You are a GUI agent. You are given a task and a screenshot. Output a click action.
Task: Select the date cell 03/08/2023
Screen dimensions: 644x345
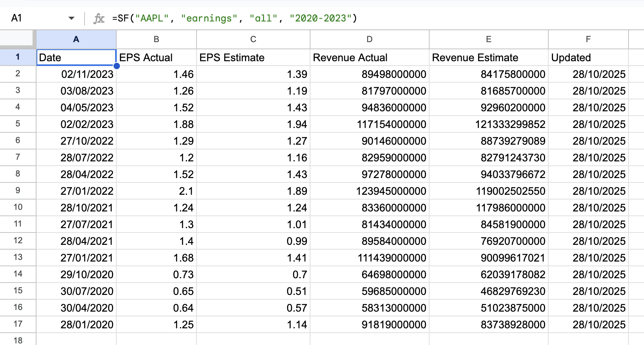(76, 91)
